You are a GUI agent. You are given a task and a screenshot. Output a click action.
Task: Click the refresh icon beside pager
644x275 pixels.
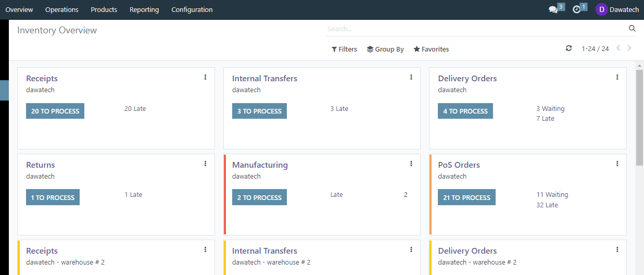[569, 48]
